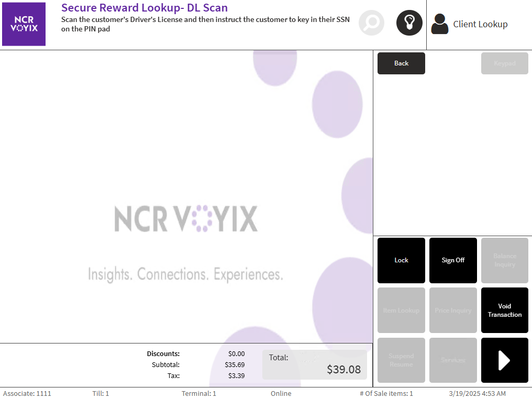The image size is (532, 399).
Task: Click the 'Secure Reward Lookup- DL Scan' title
Action: 145,7
